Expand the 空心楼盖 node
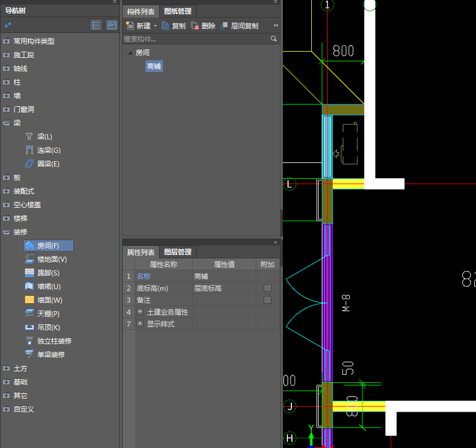Viewport: 476px width, 448px height. coord(6,205)
